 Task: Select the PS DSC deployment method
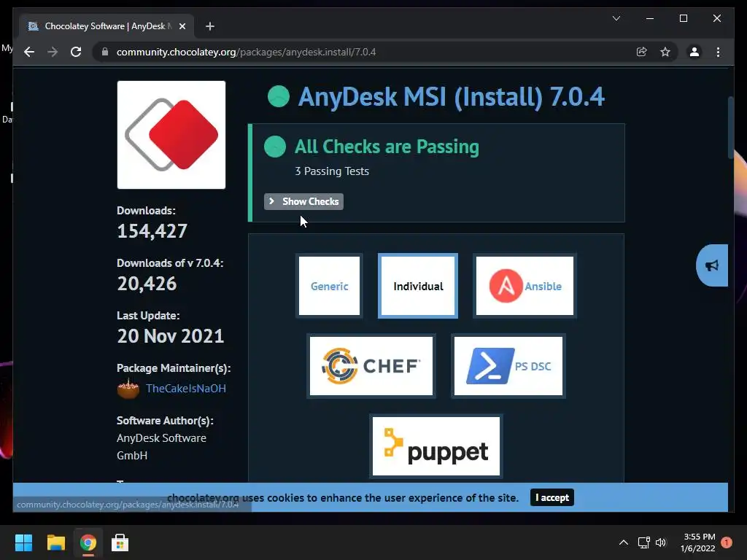click(508, 366)
